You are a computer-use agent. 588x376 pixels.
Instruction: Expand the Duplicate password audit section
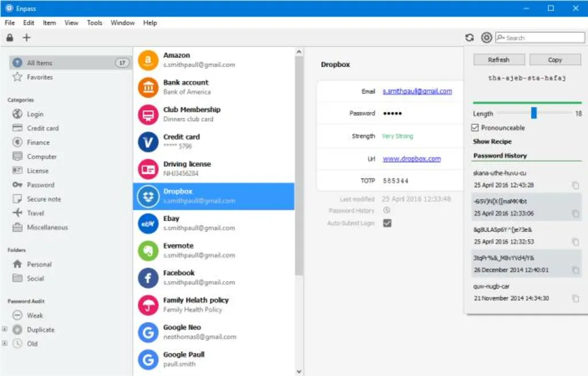pyautogui.click(x=4, y=329)
